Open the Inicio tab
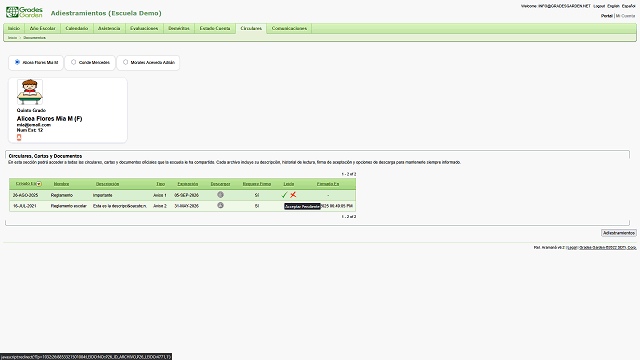 [14, 28]
